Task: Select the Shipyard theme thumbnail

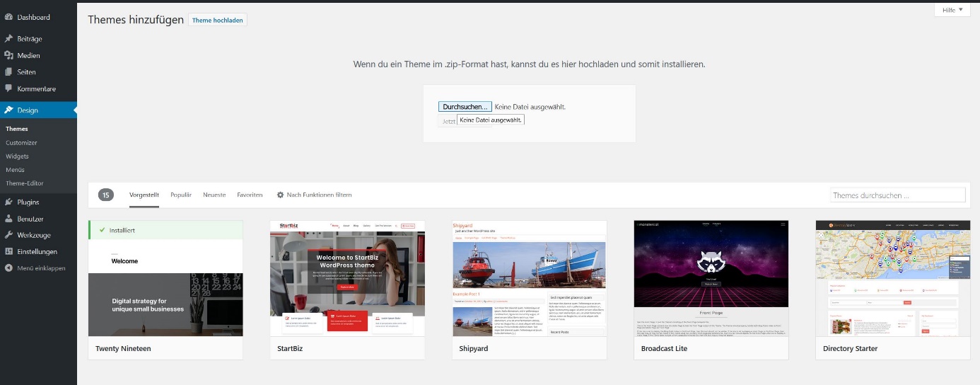Action: tap(530, 278)
